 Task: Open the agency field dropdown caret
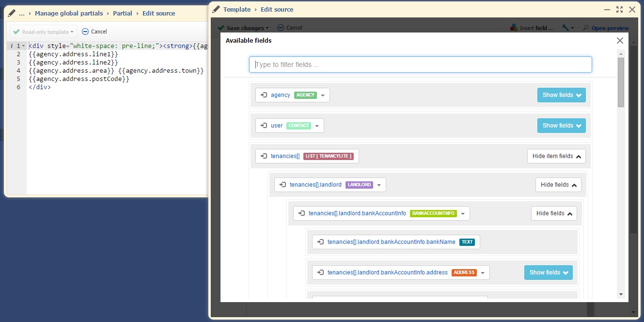pyautogui.click(x=323, y=96)
